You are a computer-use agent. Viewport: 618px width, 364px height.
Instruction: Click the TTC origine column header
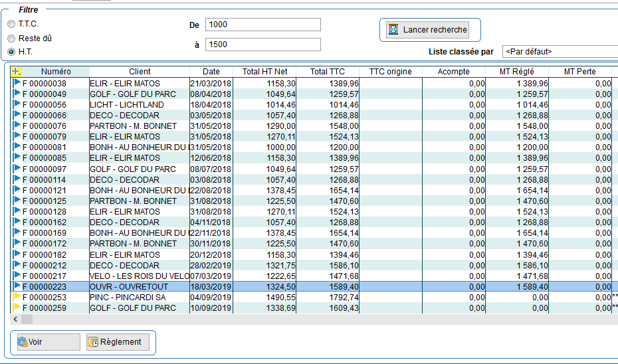pyautogui.click(x=391, y=72)
